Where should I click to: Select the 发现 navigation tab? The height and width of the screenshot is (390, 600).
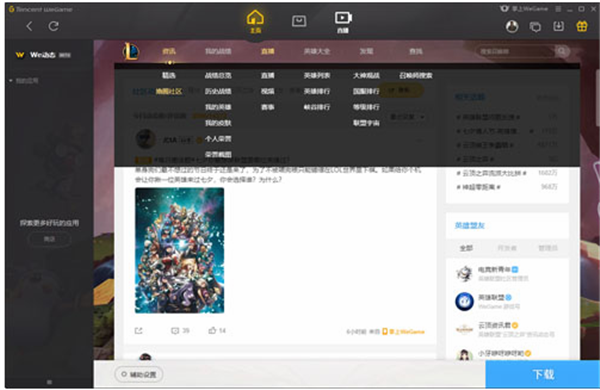coord(366,51)
